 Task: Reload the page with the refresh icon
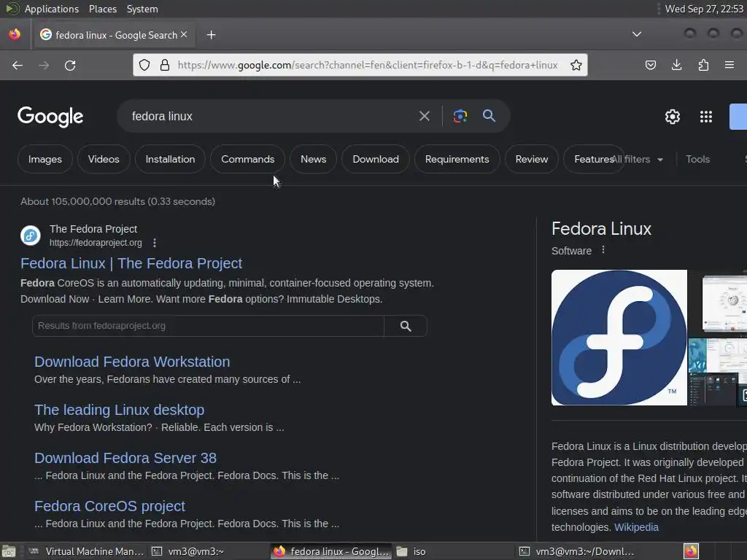(x=70, y=65)
